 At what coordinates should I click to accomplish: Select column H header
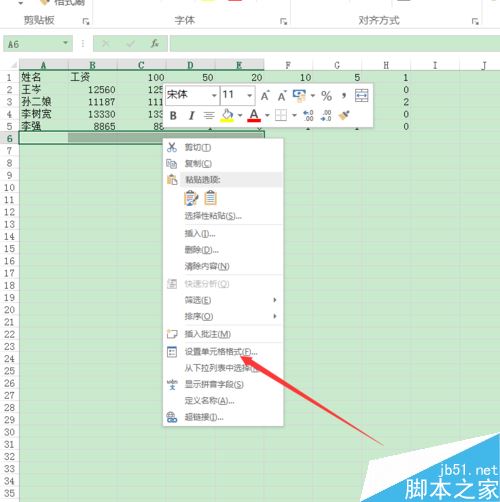386,65
